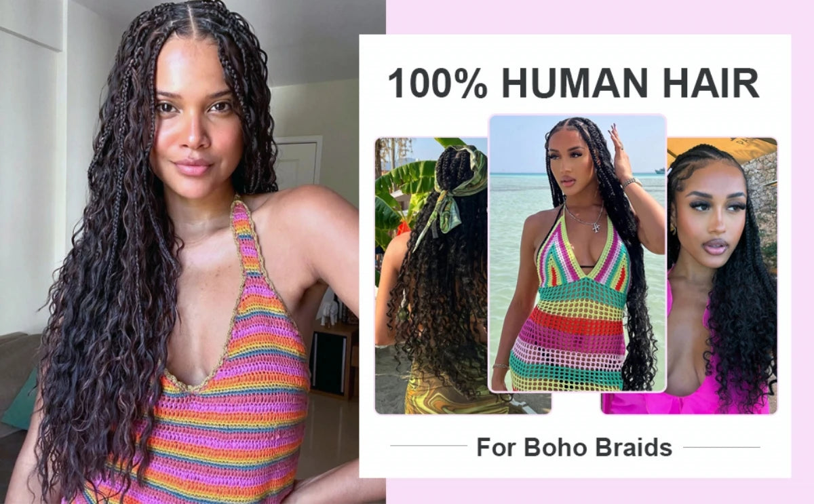Click the wooden shelf in the background
This screenshot has height=504, width=814.
coord(334,360)
